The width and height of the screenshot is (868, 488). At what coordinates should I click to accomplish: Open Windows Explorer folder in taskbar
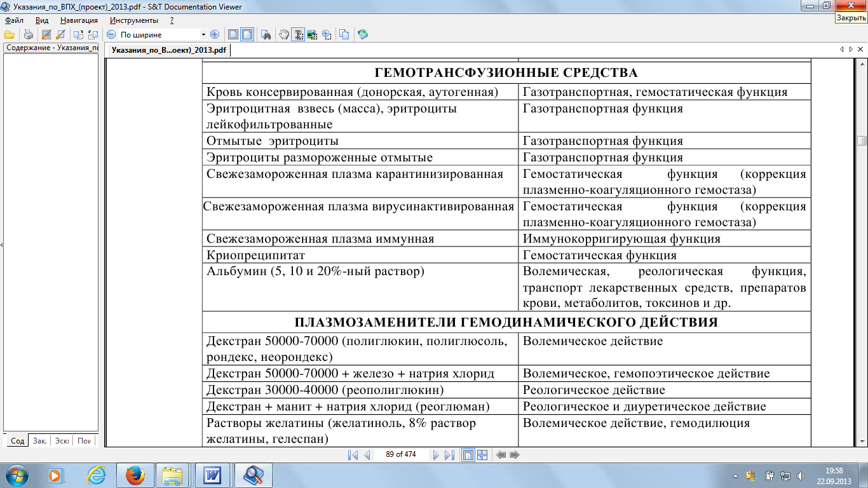[x=173, y=475]
